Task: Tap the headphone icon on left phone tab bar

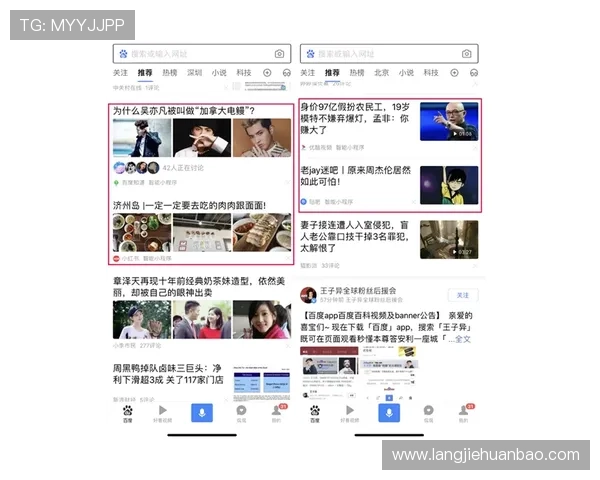Action: (x=287, y=73)
